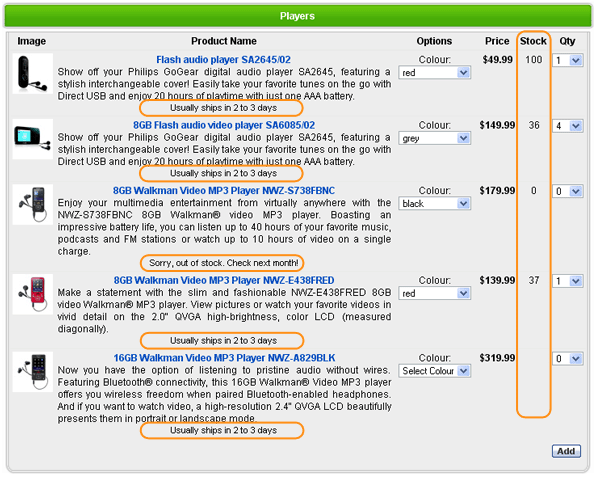The image size is (596, 477).
Task: Click the $179.99 price
Action: [497, 190]
